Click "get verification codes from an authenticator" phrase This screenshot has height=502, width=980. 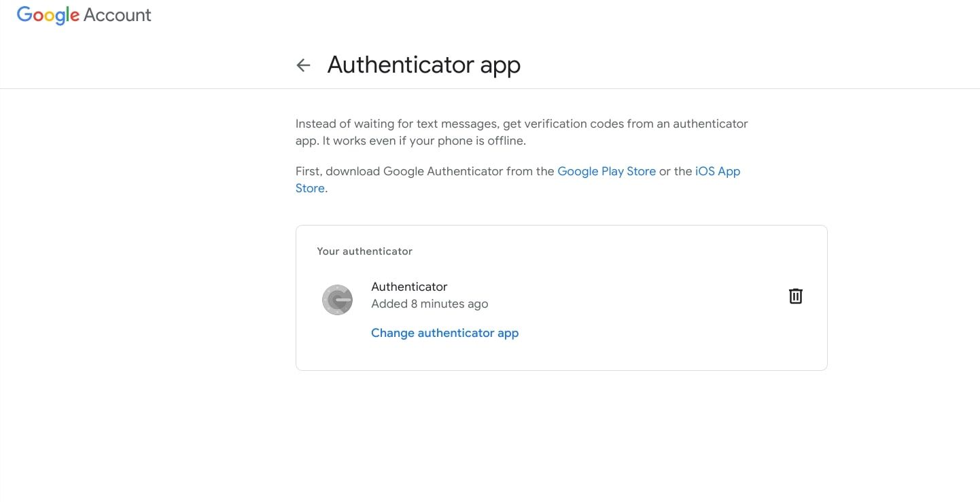point(625,124)
